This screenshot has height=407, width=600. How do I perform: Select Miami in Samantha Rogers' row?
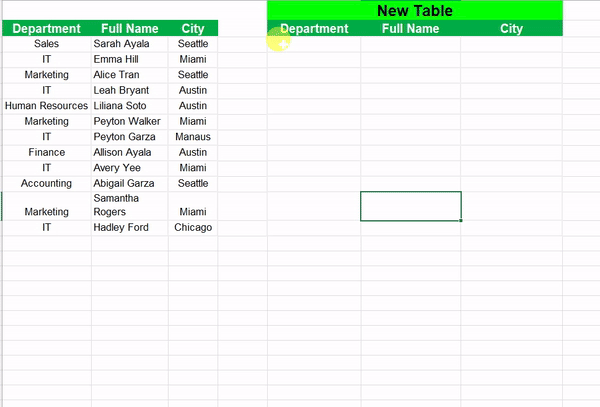(x=193, y=206)
